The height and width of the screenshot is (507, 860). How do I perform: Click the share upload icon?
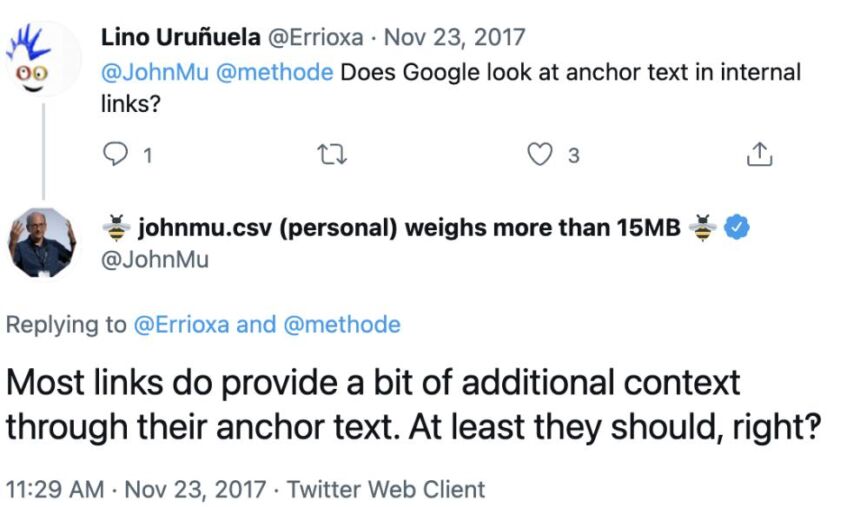point(760,154)
